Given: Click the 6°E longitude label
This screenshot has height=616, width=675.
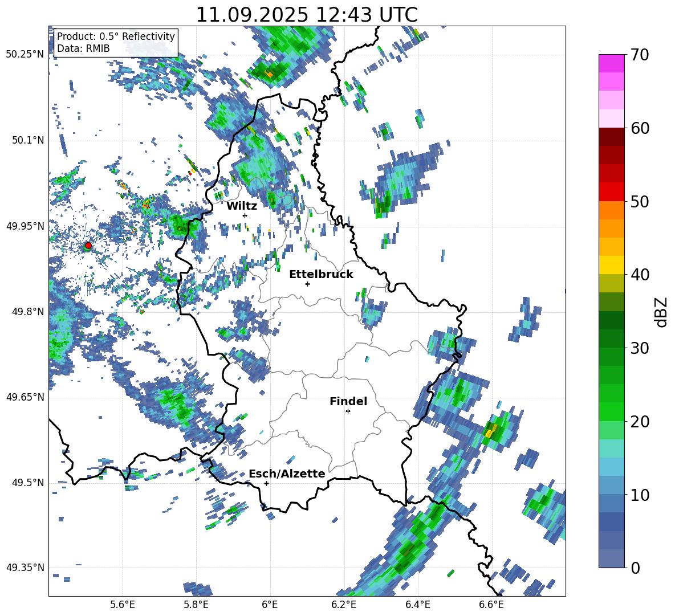Looking at the screenshot, I should pyautogui.click(x=270, y=605).
